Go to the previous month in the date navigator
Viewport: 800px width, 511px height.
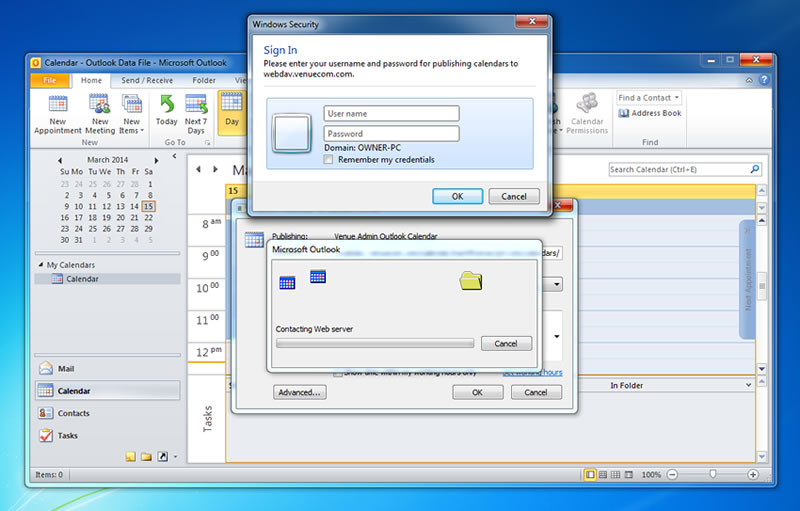tap(60, 160)
